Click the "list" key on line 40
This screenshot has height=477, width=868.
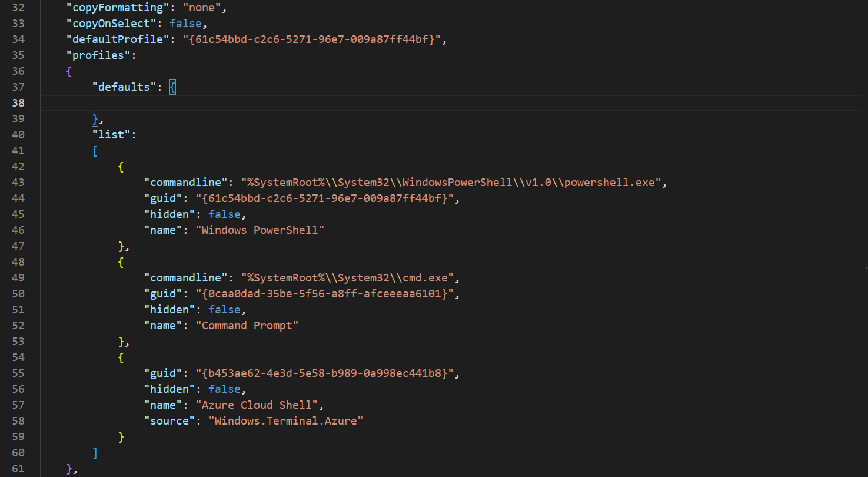pyautogui.click(x=111, y=135)
